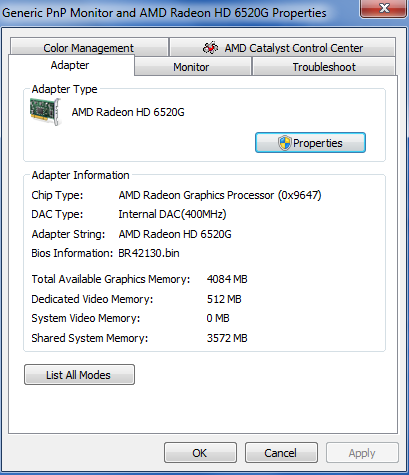This screenshot has height=475, width=409.
Task: Click the Dedicated Video Memory 512 MB value
Action: [x=224, y=299]
